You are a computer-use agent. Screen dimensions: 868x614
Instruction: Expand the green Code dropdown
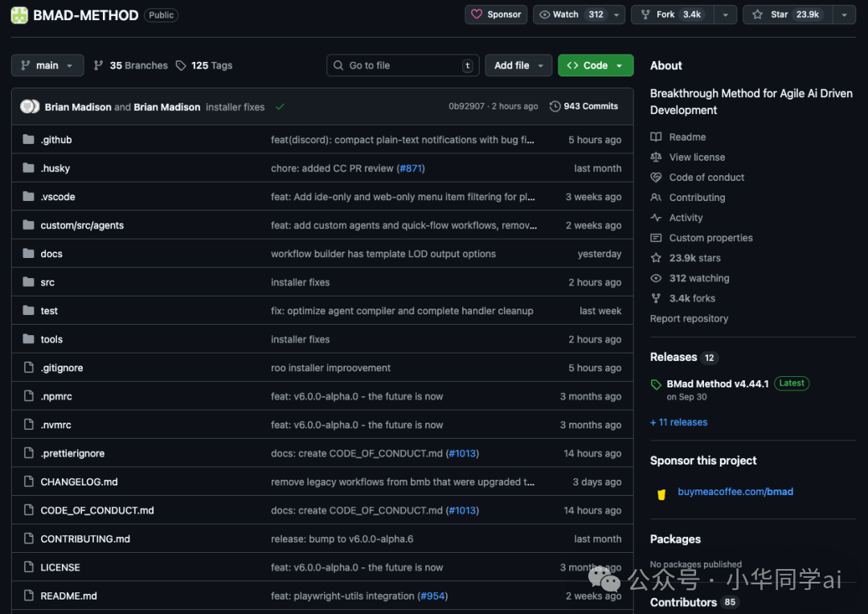click(596, 66)
